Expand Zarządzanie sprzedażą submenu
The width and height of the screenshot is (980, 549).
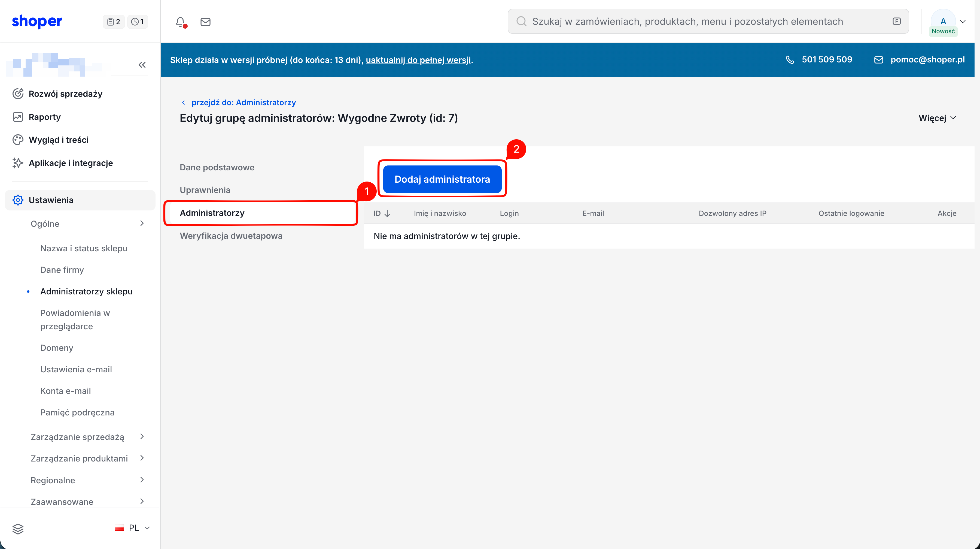[142, 437]
